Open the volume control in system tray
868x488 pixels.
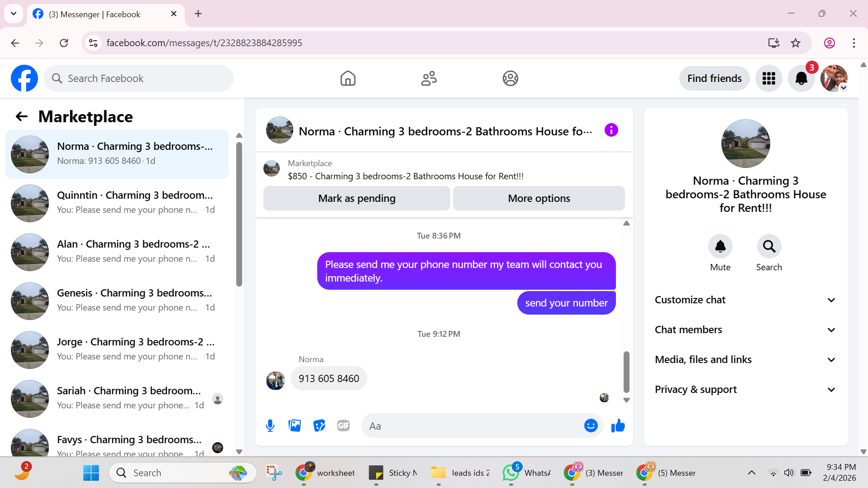coord(789,473)
